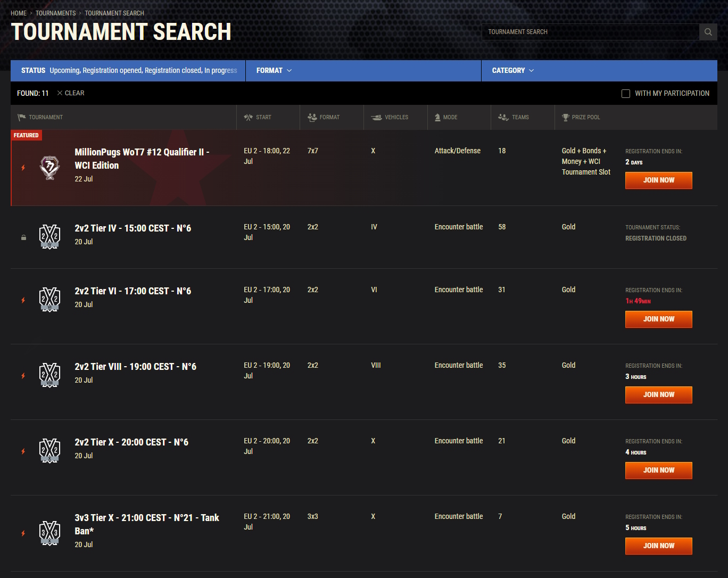Click lightning icon on Tier VI row
Viewport: 728px width, 578px height.
23,300
